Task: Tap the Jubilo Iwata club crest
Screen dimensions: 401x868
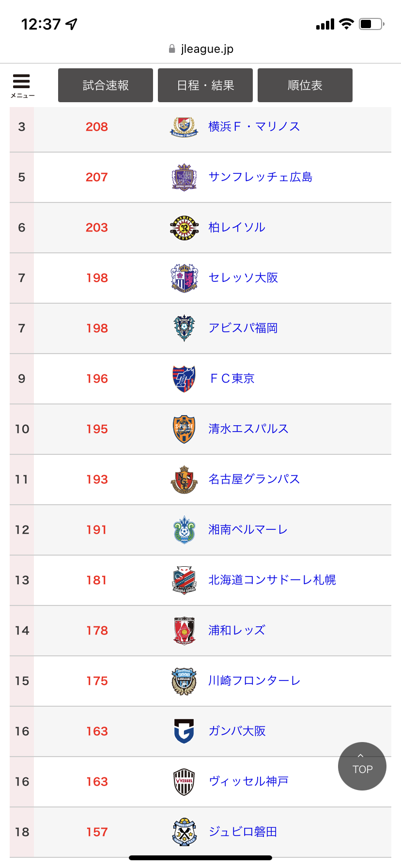Action: tap(184, 832)
